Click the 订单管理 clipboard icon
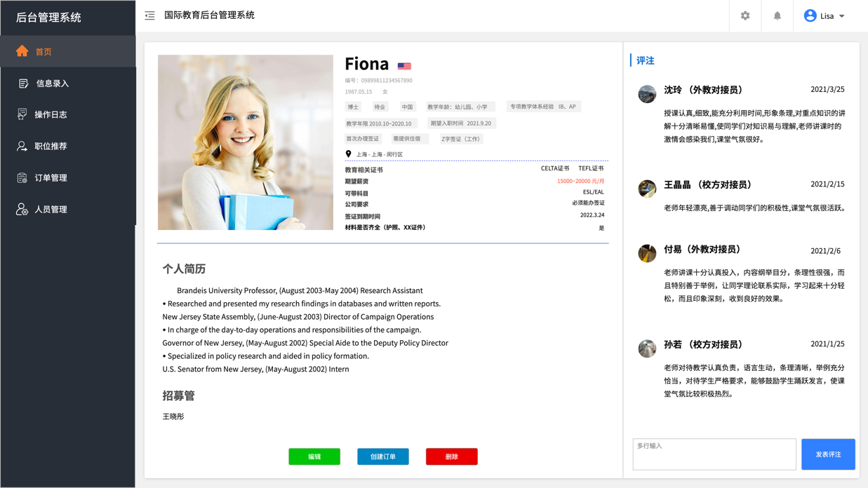The image size is (868, 488). pyautogui.click(x=22, y=178)
